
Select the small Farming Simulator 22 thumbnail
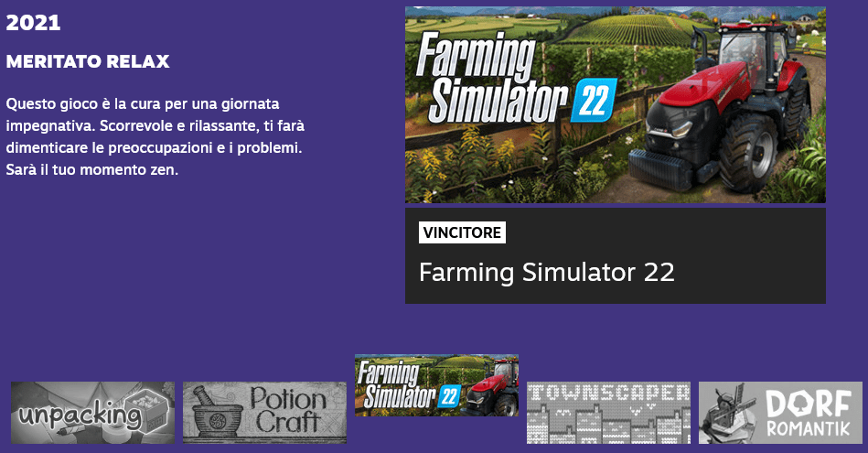(437, 385)
